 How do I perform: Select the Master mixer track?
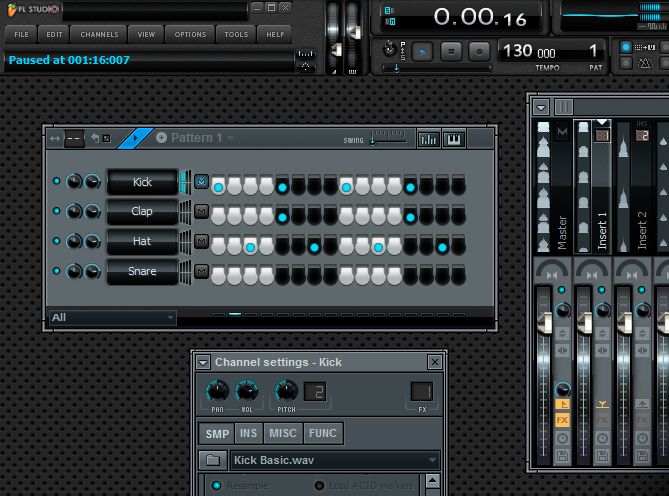click(x=562, y=232)
